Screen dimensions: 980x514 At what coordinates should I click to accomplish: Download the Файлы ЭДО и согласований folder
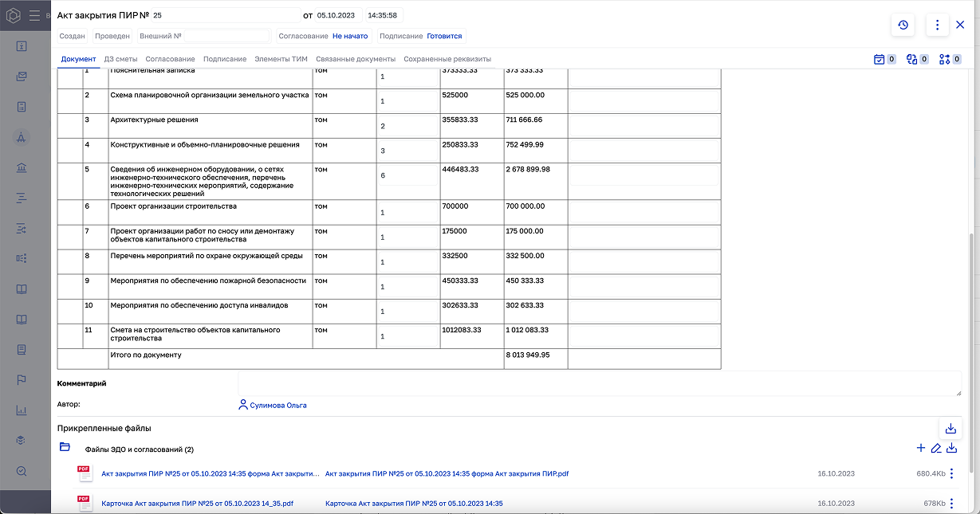click(x=951, y=449)
